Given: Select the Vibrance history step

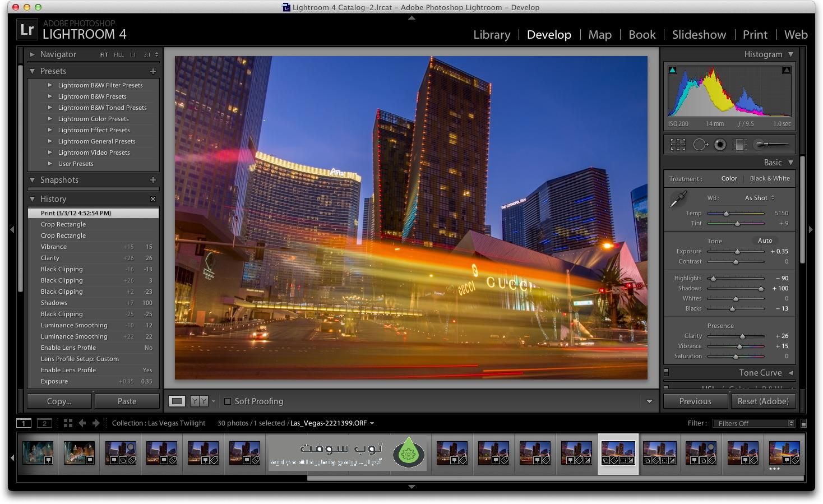Looking at the screenshot, I should [x=94, y=247].
